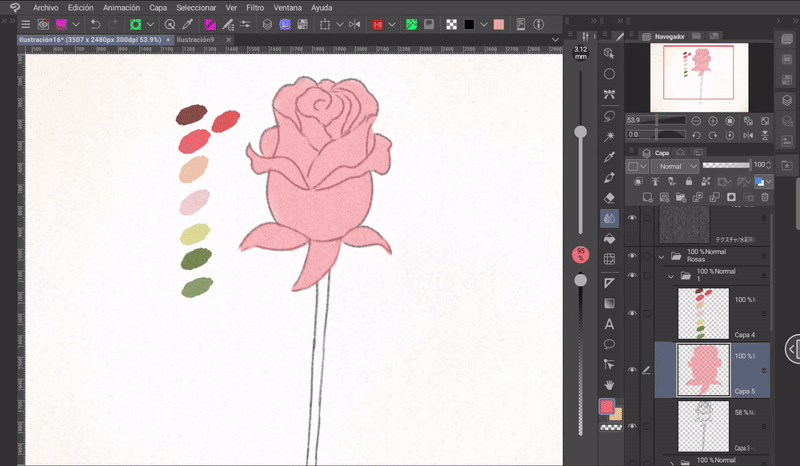
Task: Collapse the subfolder named 1
Action: (x=671, y=275)
